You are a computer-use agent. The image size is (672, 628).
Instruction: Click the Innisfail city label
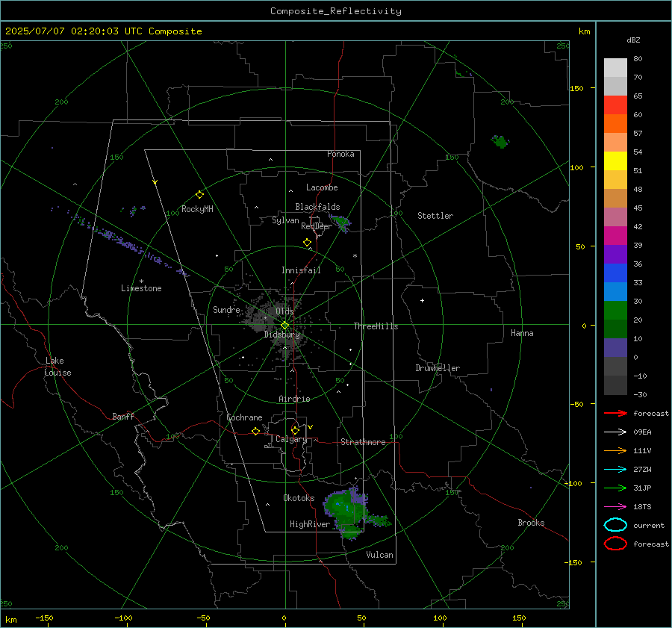(x=301, y=270)
